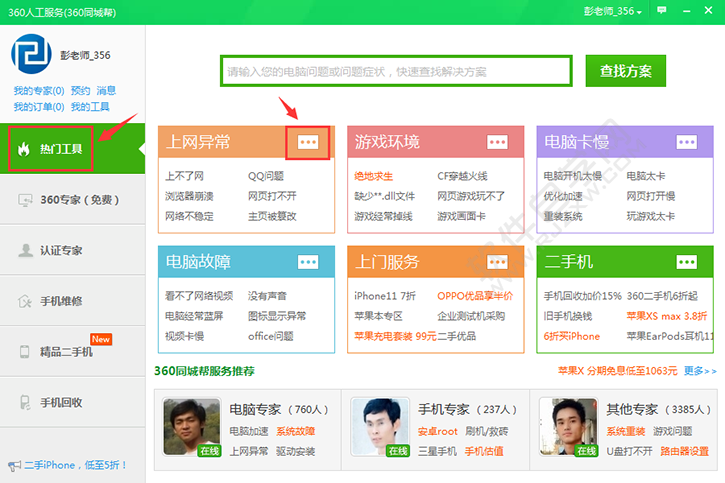Select 缺少**.dll文件 entry

tap(385, 196)
